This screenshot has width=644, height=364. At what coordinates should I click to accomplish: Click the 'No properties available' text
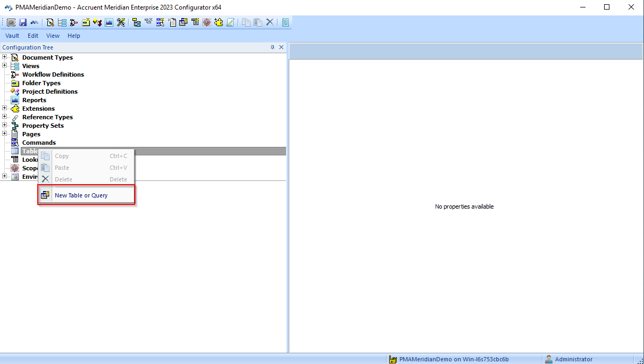click(x=464, y=206)
